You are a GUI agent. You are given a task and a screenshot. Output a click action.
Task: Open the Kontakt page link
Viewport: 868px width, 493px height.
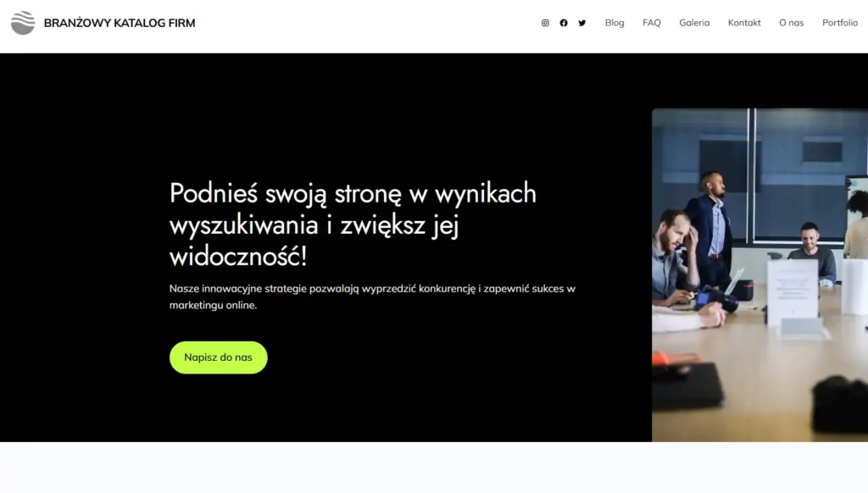tap(744, 23)
